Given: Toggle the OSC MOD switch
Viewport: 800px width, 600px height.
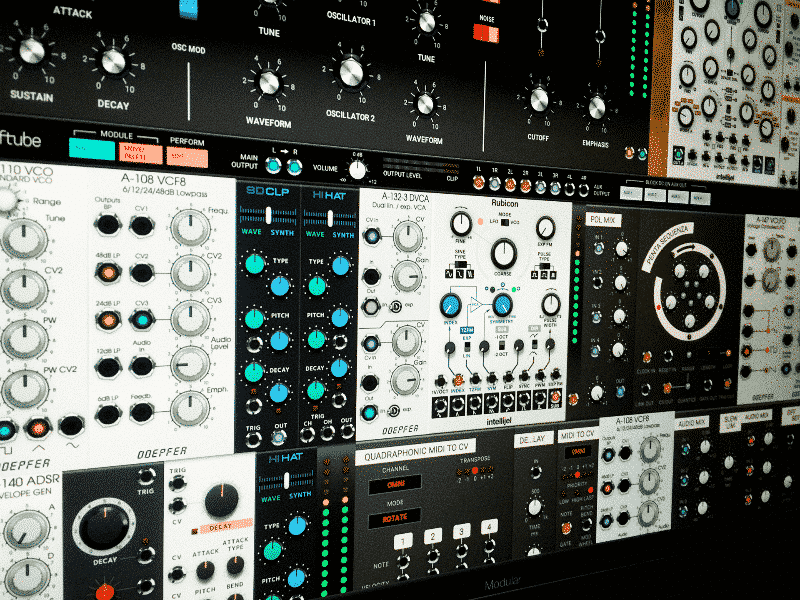Looking at the screenshot, I should pyautogui.click(x=189, y=9).
